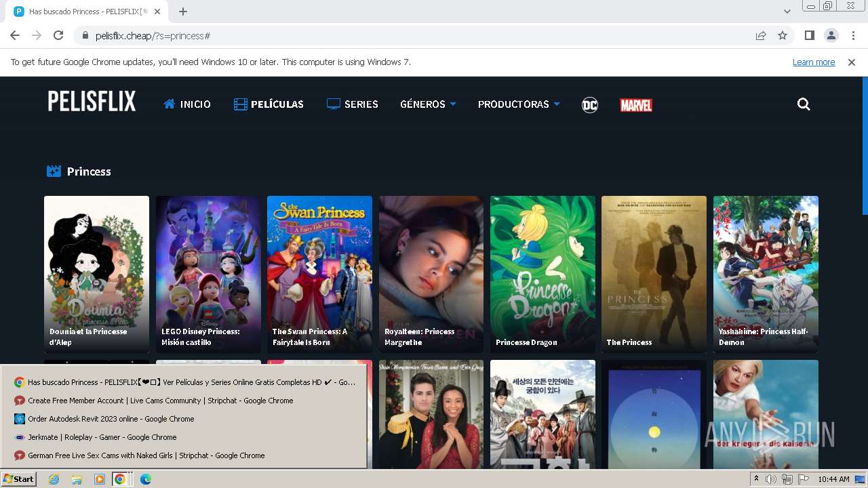This screenshot has height=488, width=868.
Task: Go back with browser back arrow
Action: [x=15, y=35]
